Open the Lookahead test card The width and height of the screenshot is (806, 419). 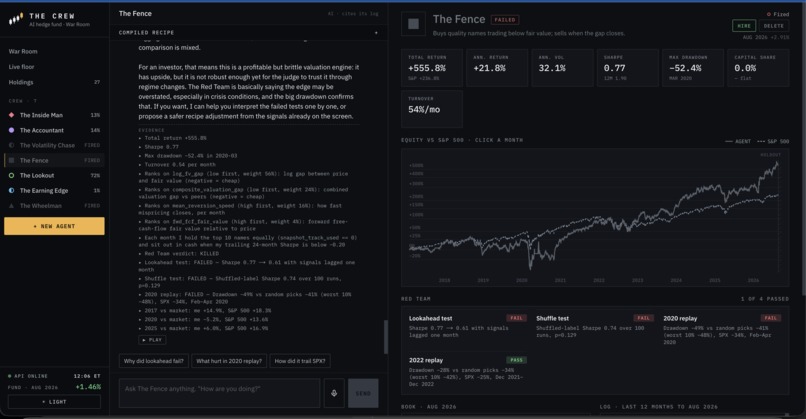pos(466,328)
